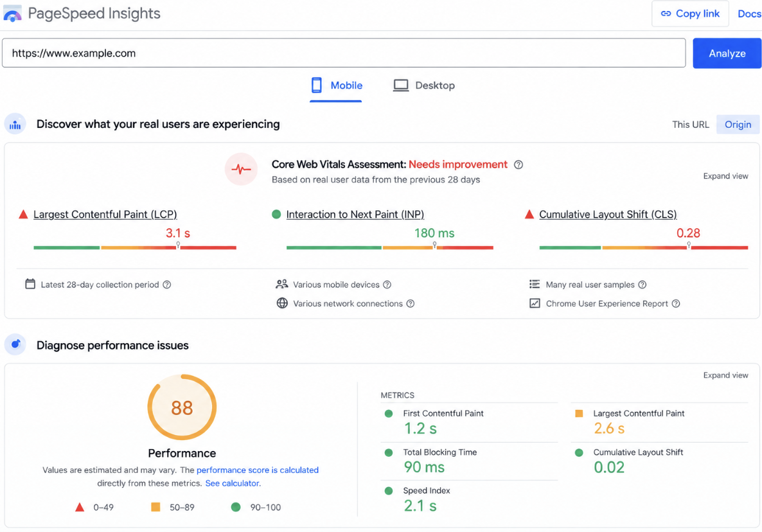762x532 pixels.
Task: Expand view of the performance metrics section
Action: click(725, 375)
